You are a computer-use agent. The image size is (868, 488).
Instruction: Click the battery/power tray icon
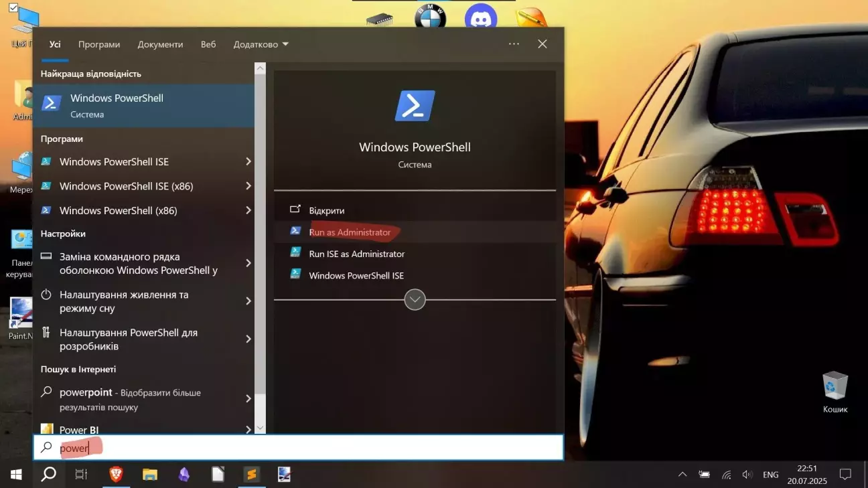pyautogui.click(x=705, y=475)
